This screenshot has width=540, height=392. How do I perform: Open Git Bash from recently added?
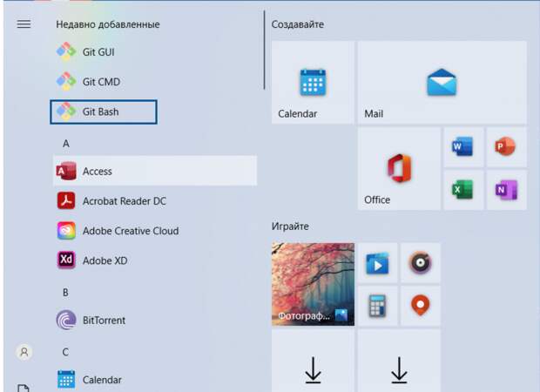(104, 112)
